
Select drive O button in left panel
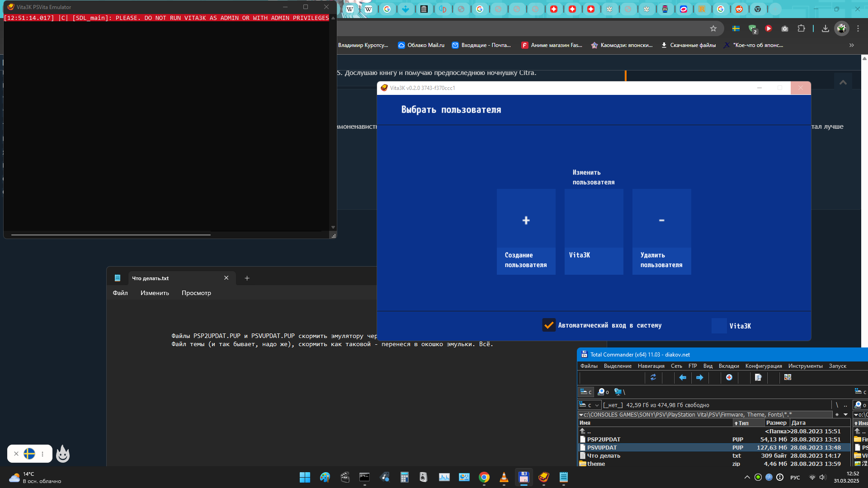click(604, 392)
